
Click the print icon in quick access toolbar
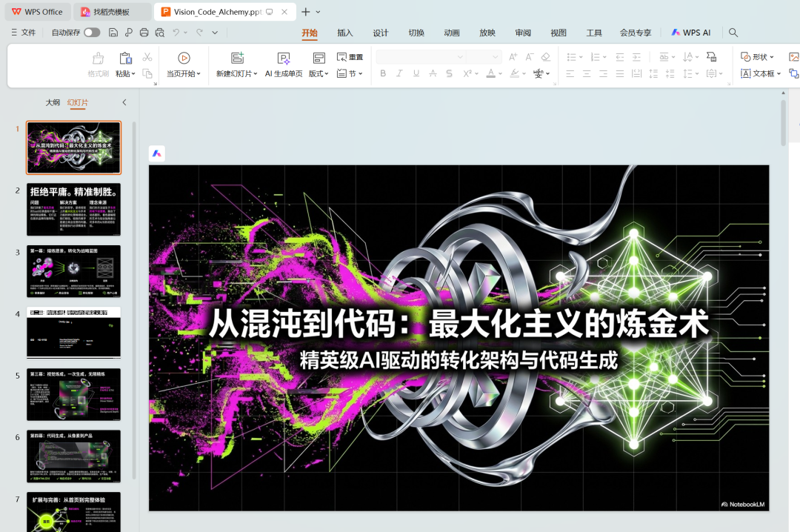pyautogui.click(x=144, y=33)
